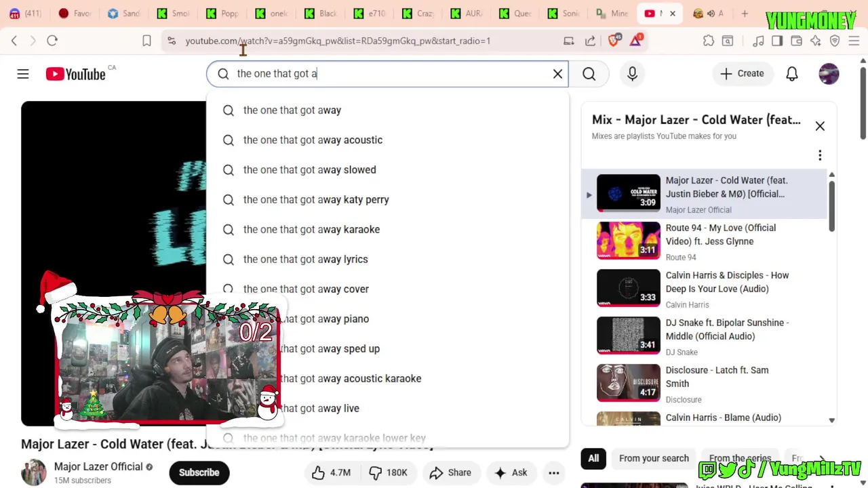Reload the page

(52, 41)
